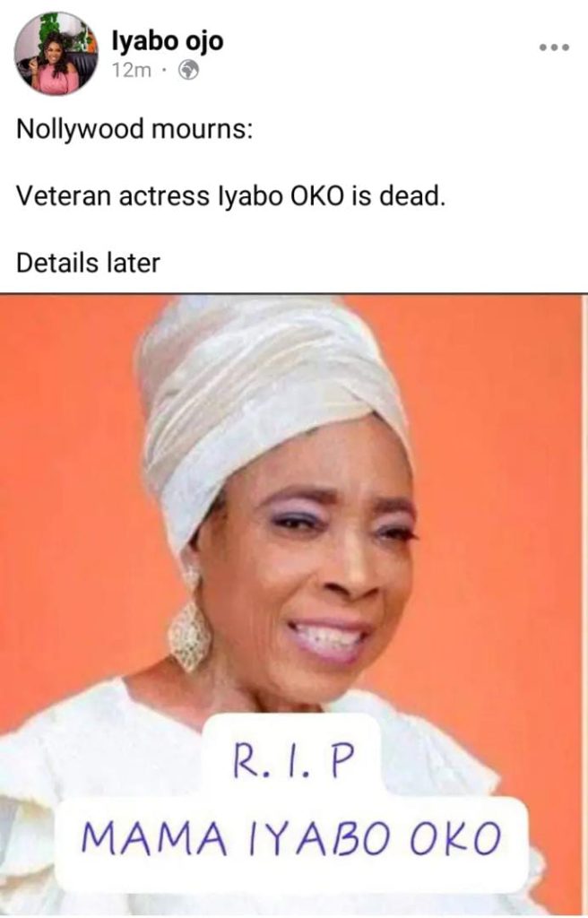Click the 'Details later' text line
The image size is (588, 918).
pyautogui.click(x=88, y=263)
